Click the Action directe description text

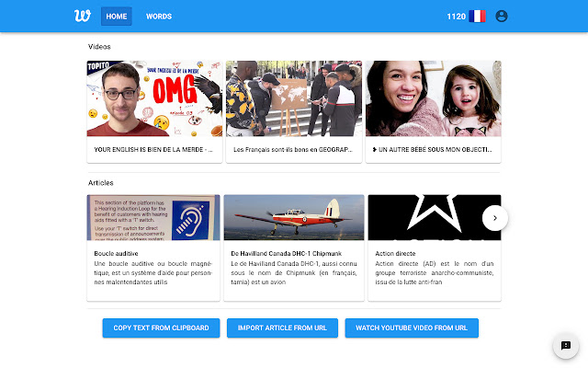435,273
